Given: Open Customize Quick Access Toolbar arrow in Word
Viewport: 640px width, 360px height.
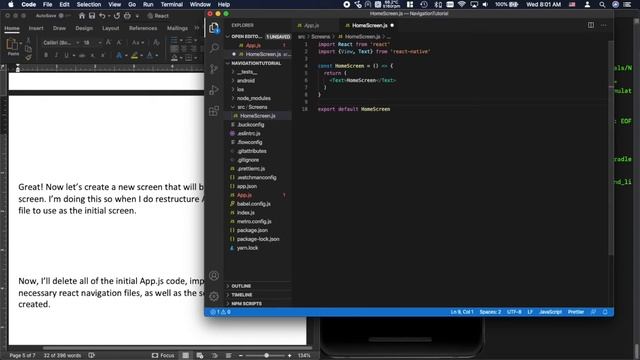Looking at the screenshot, I should click(x=138, y=16).
